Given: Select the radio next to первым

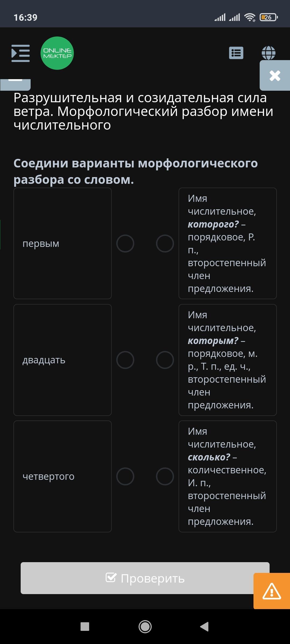Looking at the screenshot, I should (125, 243).
